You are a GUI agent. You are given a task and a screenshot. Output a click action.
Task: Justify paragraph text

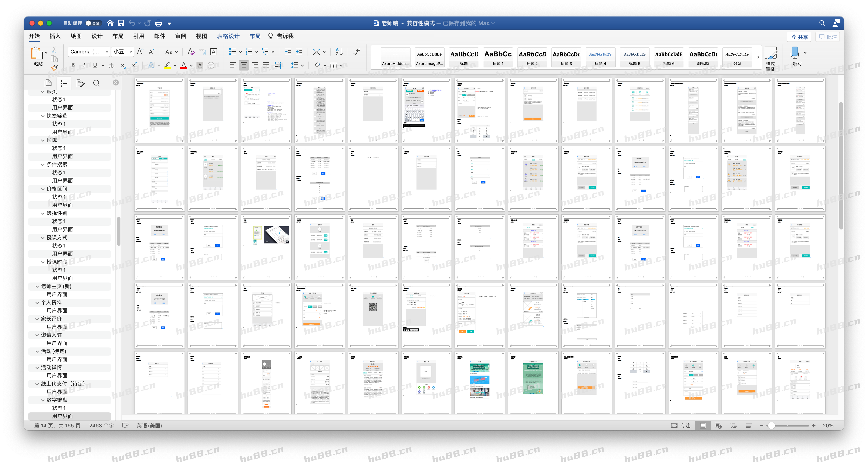pos(266,65)
